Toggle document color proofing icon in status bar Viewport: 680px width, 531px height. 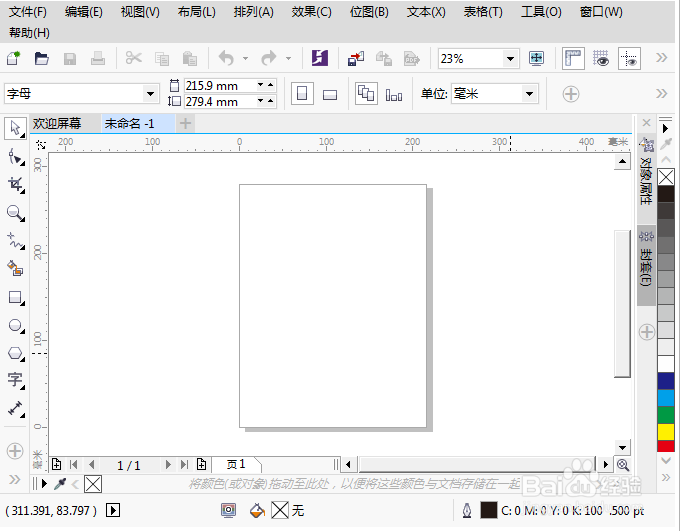[229, 510]
